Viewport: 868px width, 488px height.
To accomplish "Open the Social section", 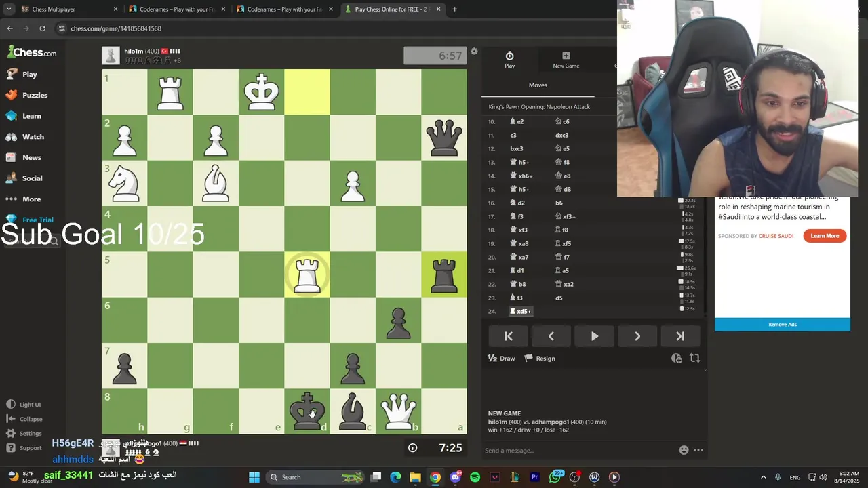I will [24, 178].
